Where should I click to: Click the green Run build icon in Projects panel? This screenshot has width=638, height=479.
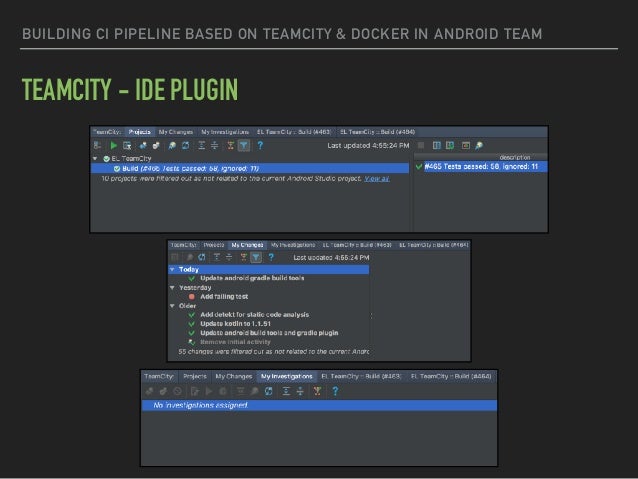coord(114,145)
